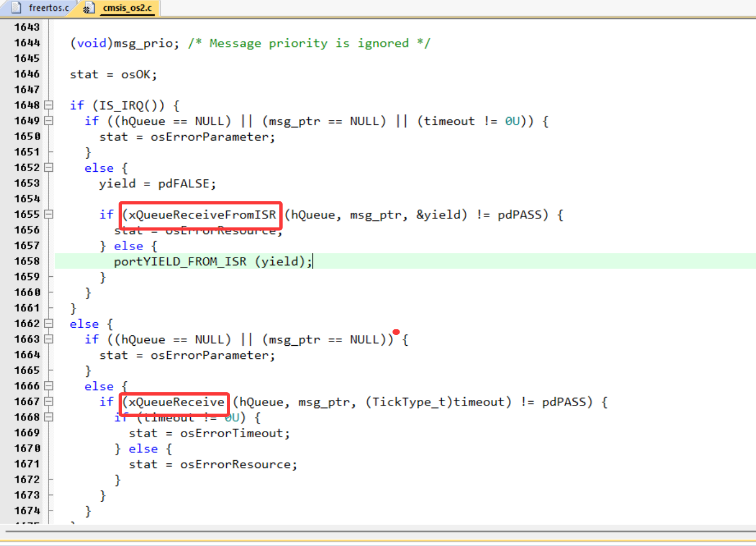The height and width of the screenshot is (546, 756).
Task: Collapse the fold at line 1648
Action: coord(49,104)
